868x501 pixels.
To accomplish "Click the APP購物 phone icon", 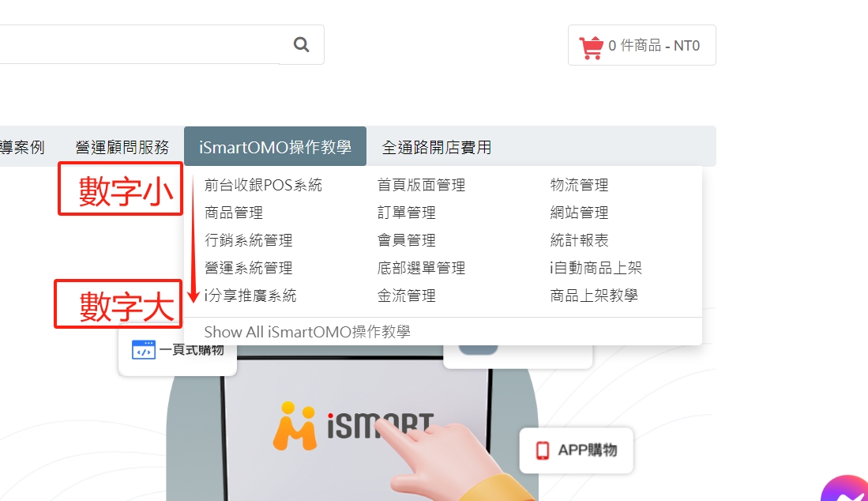I will click(x=543, y=450).
